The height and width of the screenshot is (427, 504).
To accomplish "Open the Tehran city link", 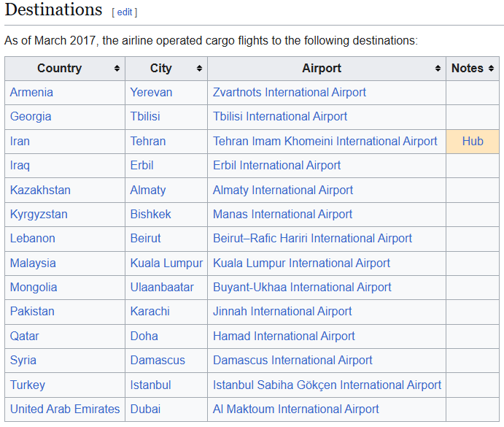I will 148,142.
